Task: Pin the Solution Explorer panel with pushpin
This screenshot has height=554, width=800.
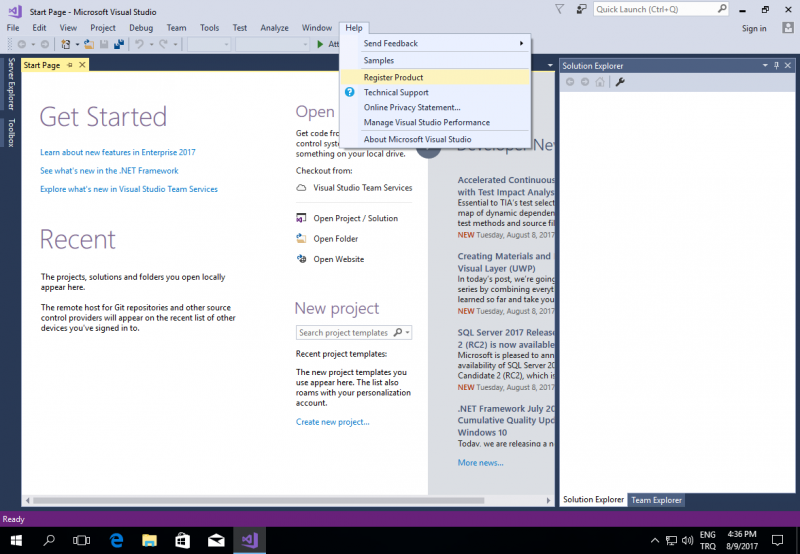Action: point(777,65)
